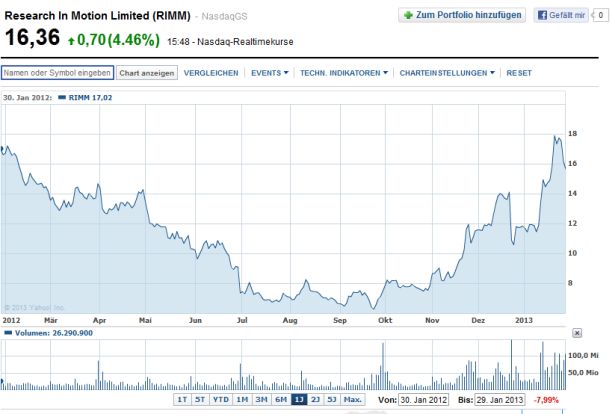The image size is (610, 414).
Task: Click the '0,70 (4.46%)' change text
Action: click(118, 40)
